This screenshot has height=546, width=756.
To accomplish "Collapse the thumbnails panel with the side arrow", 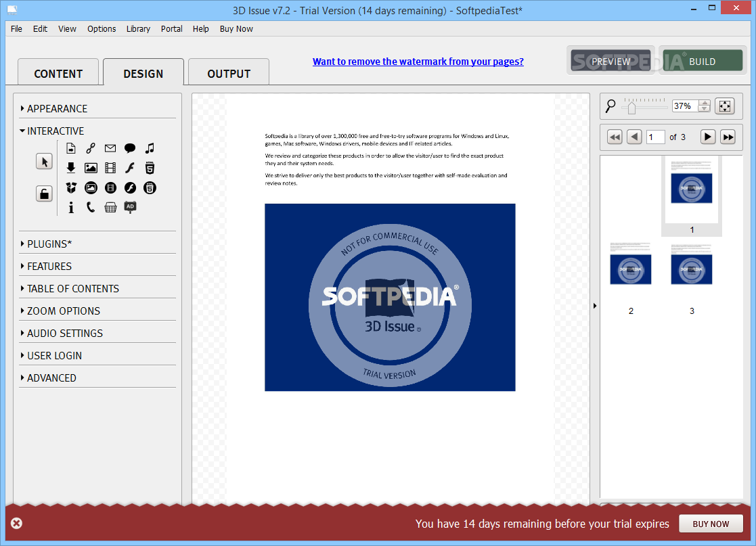I will coord(595,306).
